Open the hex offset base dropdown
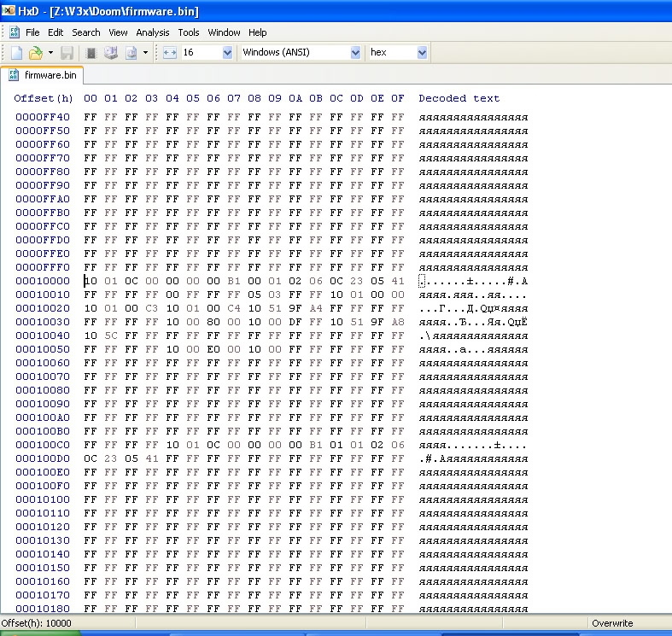 click(x=422, y=53)
